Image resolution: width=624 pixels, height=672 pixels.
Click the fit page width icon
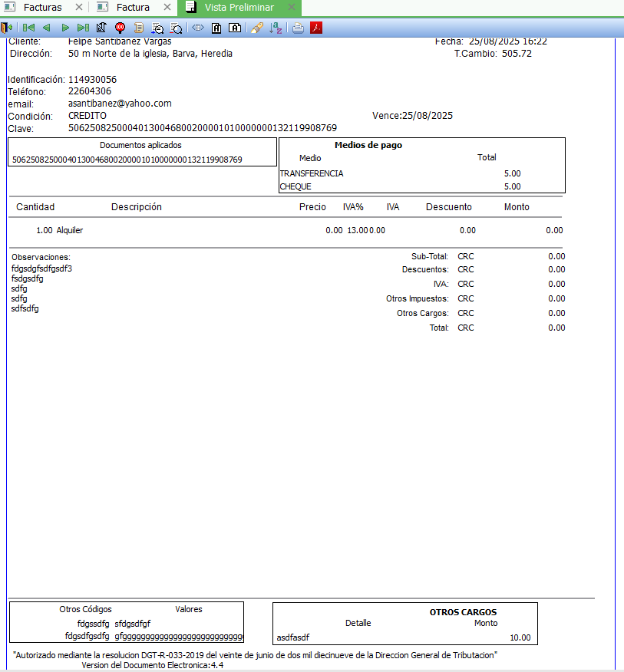click(x=198, y=28)
